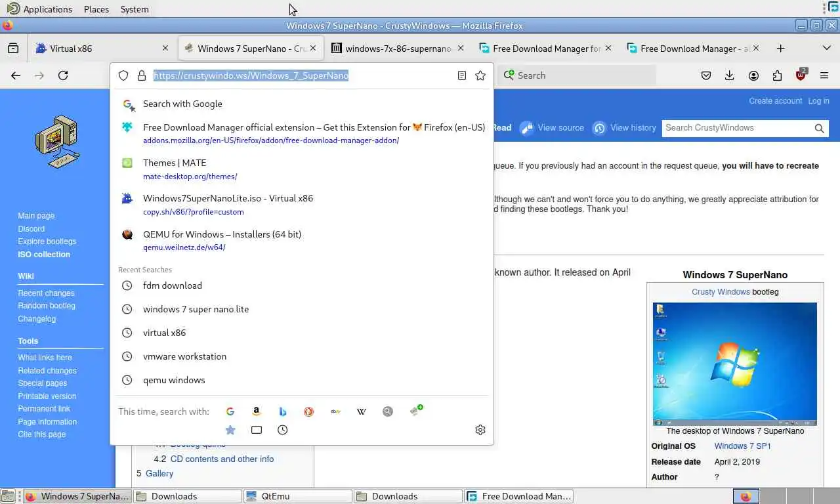The height and width of the screenshot is (504, 840).
Task: Open the uBlock Origin extension popup
Action: click(801, 75)
